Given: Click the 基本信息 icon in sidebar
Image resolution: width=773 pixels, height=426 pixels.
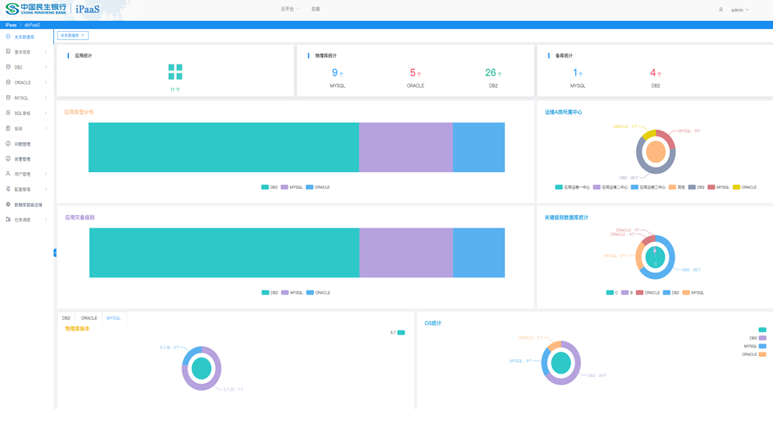Looking at the screenshot, I should [8, 51].
